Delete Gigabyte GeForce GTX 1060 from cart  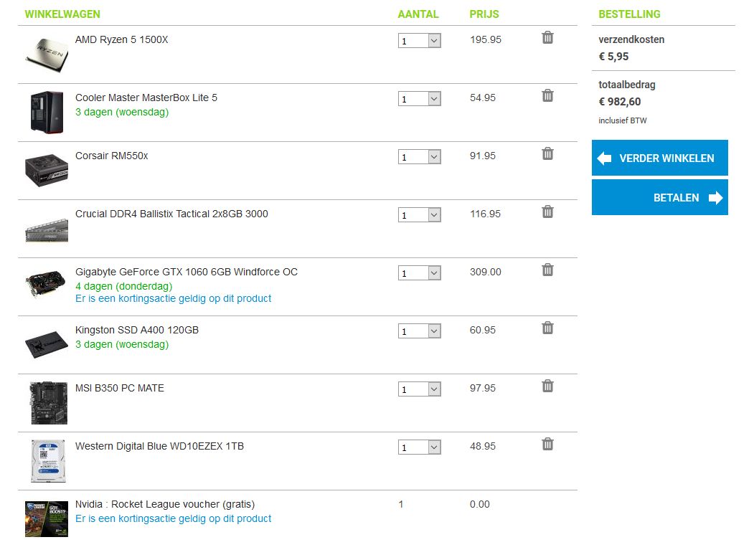[x=547, y=270]
